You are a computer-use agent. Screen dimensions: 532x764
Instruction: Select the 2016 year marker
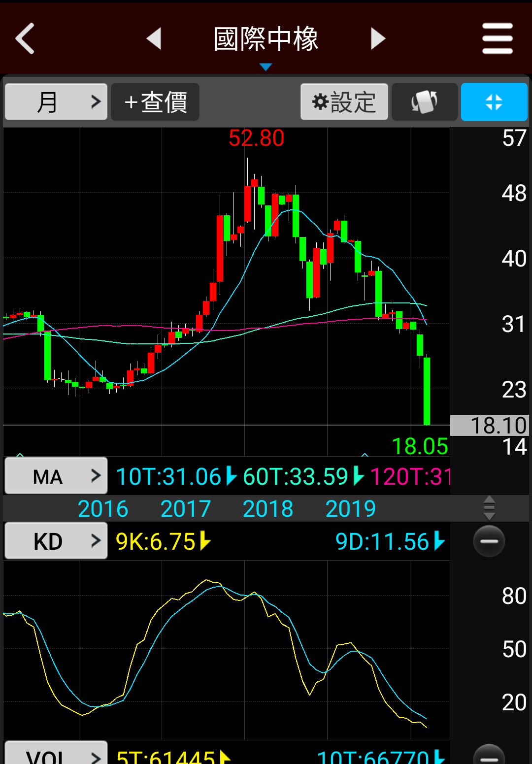coord(103,508)
